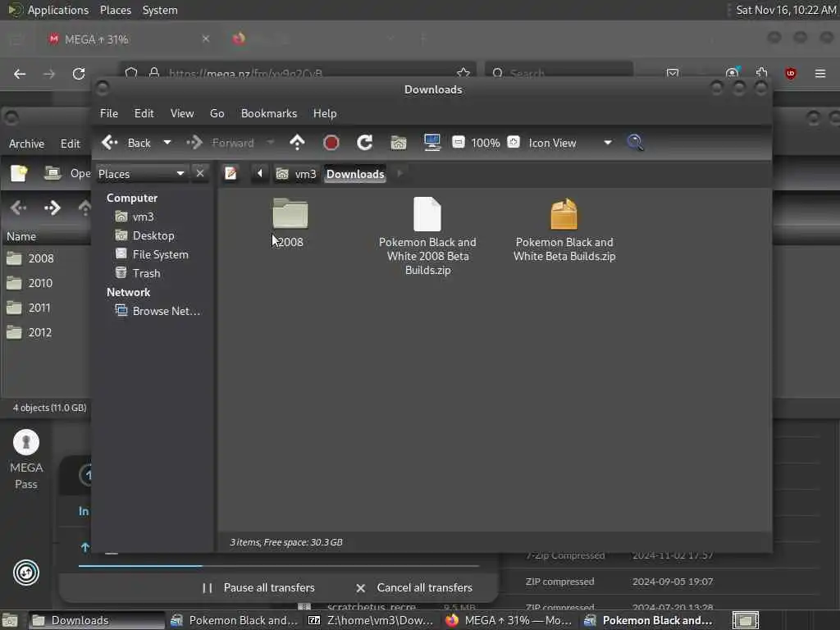Open the Applications menu in top panel

pos(48,10)
